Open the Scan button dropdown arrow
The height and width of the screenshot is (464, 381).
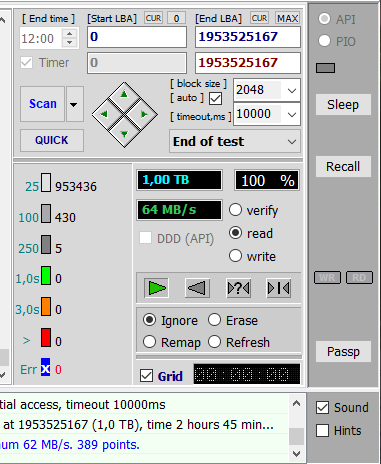point(75,104)
